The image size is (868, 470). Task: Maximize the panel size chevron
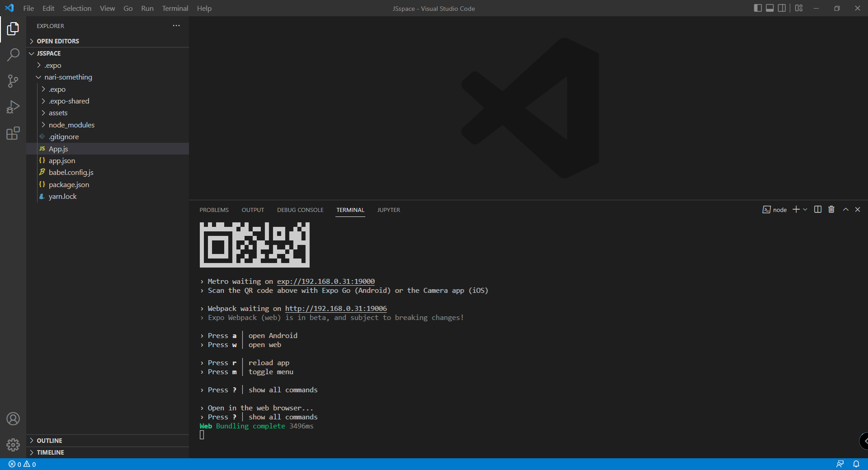[846, 210]
